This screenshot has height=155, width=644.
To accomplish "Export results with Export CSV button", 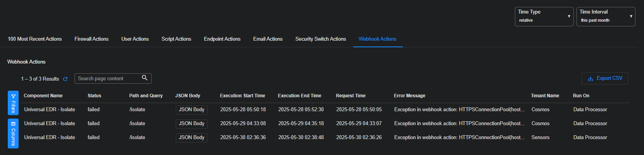I will (x=604, y=78).
